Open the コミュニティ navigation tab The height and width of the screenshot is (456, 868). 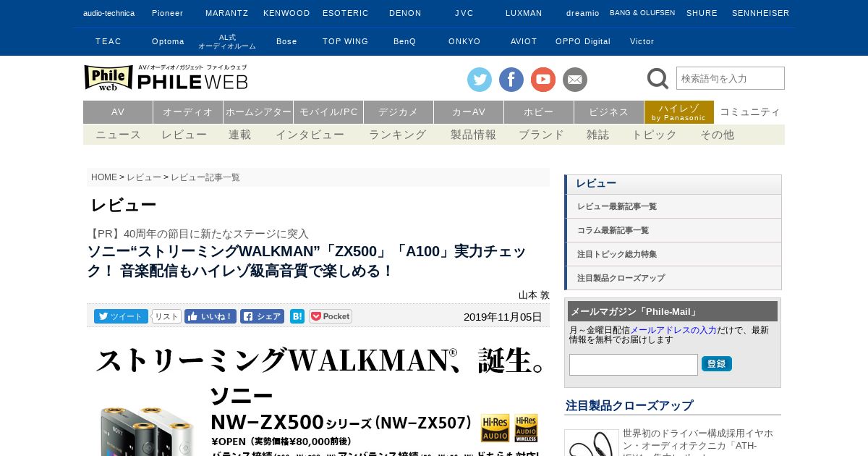(750, 112)
